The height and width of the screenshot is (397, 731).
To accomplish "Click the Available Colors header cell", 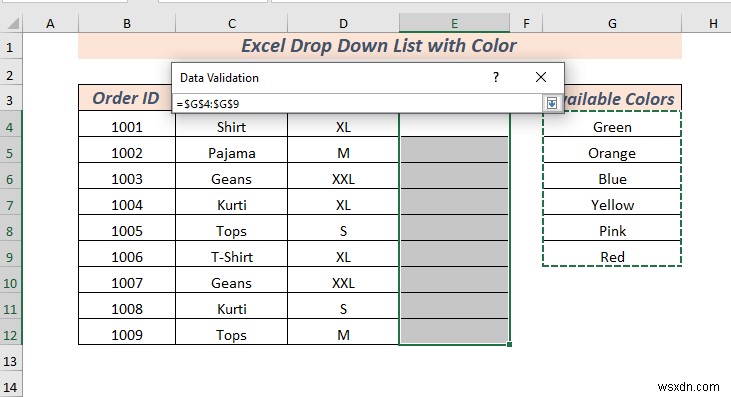I will [x=623, y=98].
